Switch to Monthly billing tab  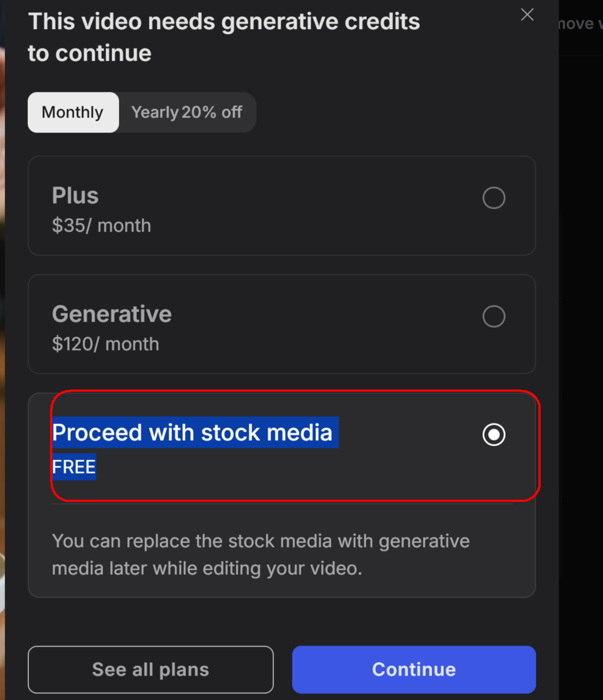point(73,112)
